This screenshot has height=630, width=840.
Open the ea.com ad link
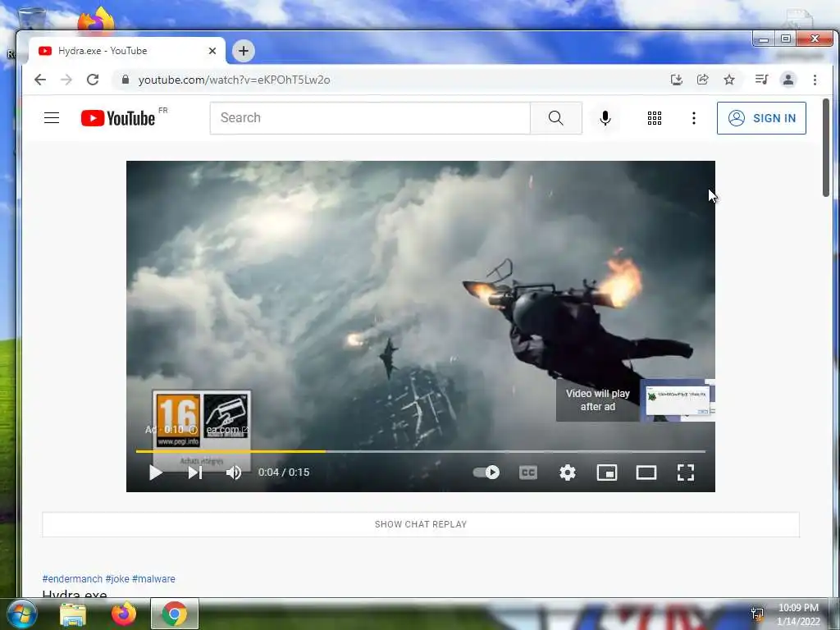[226, 430]
